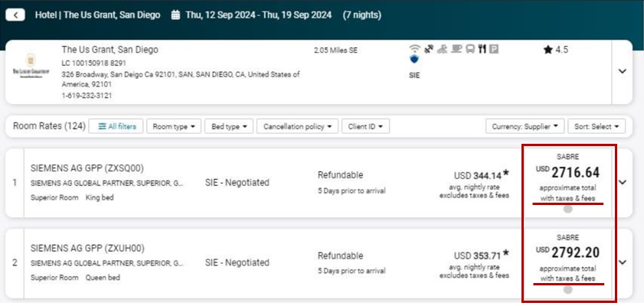Select the radio for the USD 2792.20 rate
This screenshot has height=306, width=644.
567,290
